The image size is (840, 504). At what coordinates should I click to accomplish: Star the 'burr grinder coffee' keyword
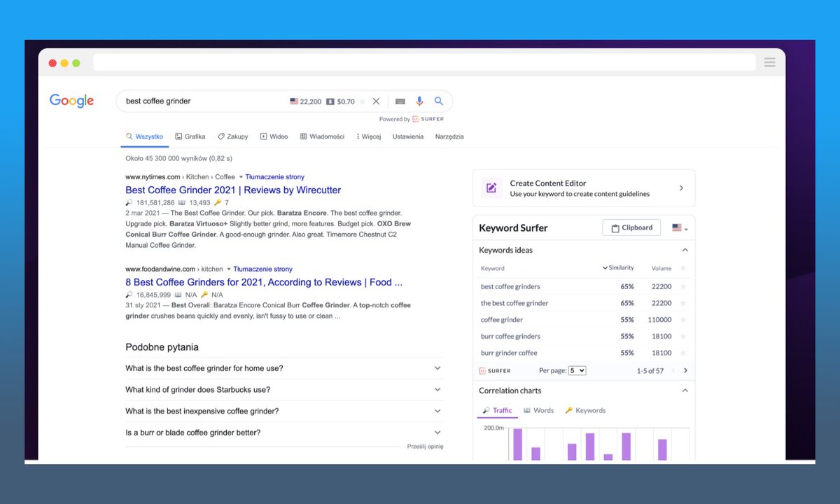683,353
